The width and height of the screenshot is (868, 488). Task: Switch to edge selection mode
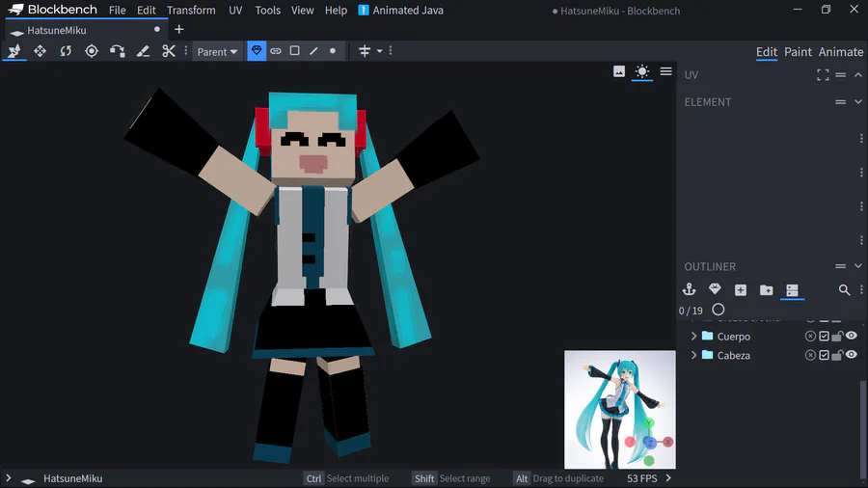(x=313, y=51)
